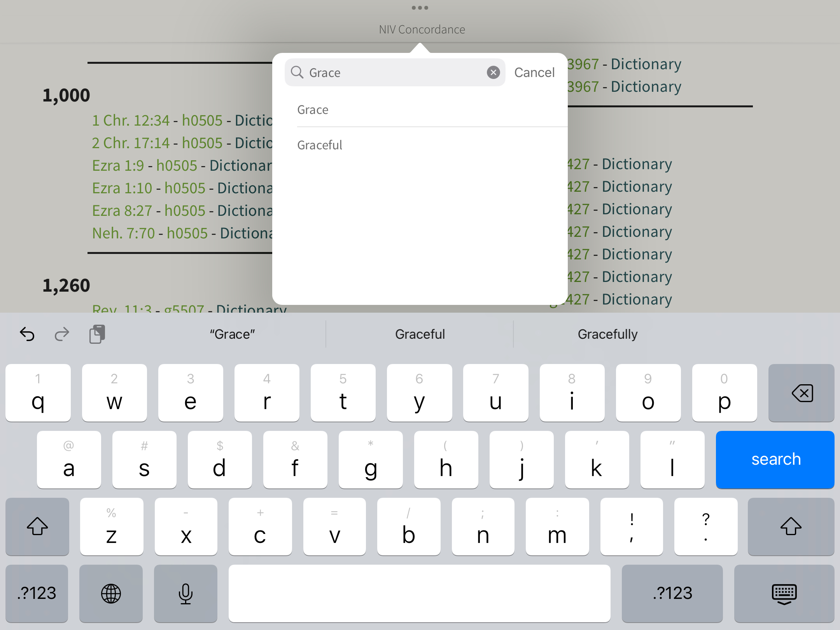840x630 pixels.
Task: Choose Gracefully keyboard prediction
Action: pyautogui.click(x=607, y=334)
